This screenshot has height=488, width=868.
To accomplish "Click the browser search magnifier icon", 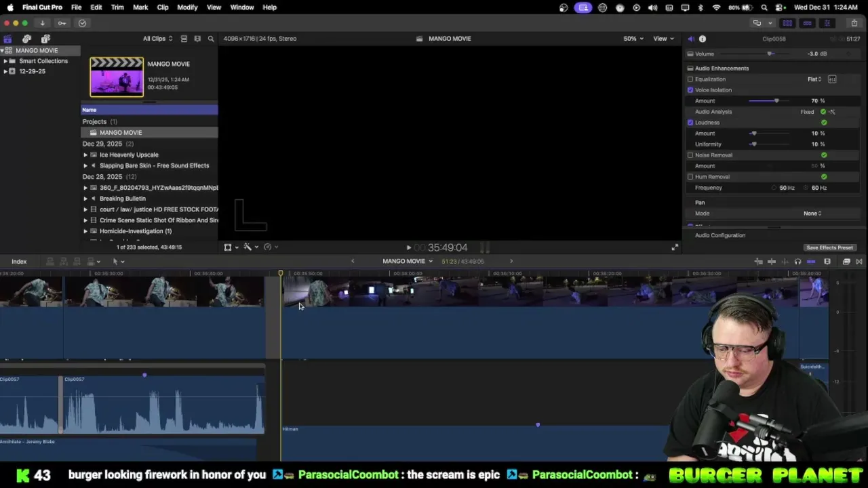I will pos(211,39).
